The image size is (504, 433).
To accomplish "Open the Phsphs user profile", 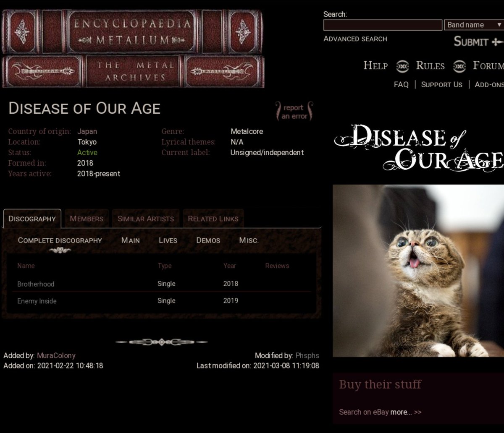I will pyautogui.click(x=307, y=355).
